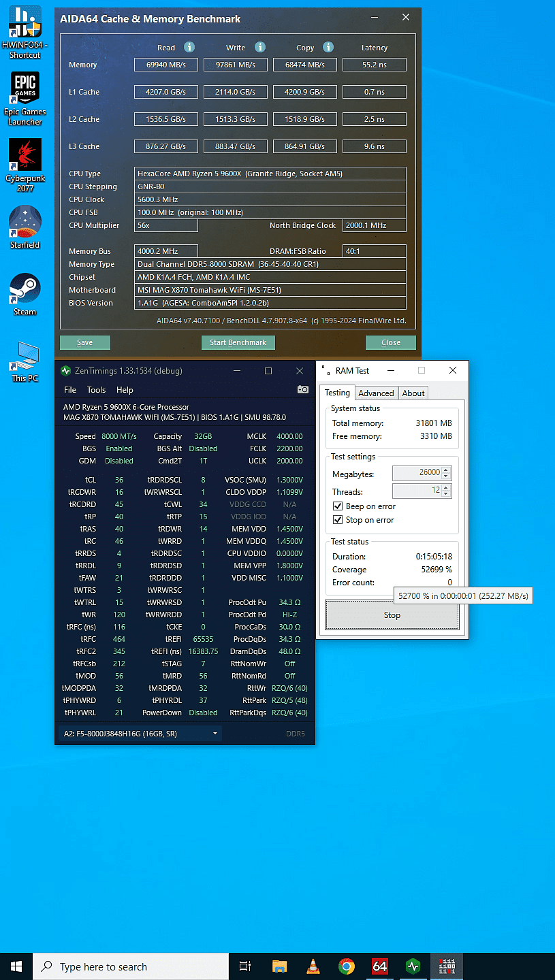
Task: Stop the running RAM Test
Action: pyautogui.click(x=392, y=615)
